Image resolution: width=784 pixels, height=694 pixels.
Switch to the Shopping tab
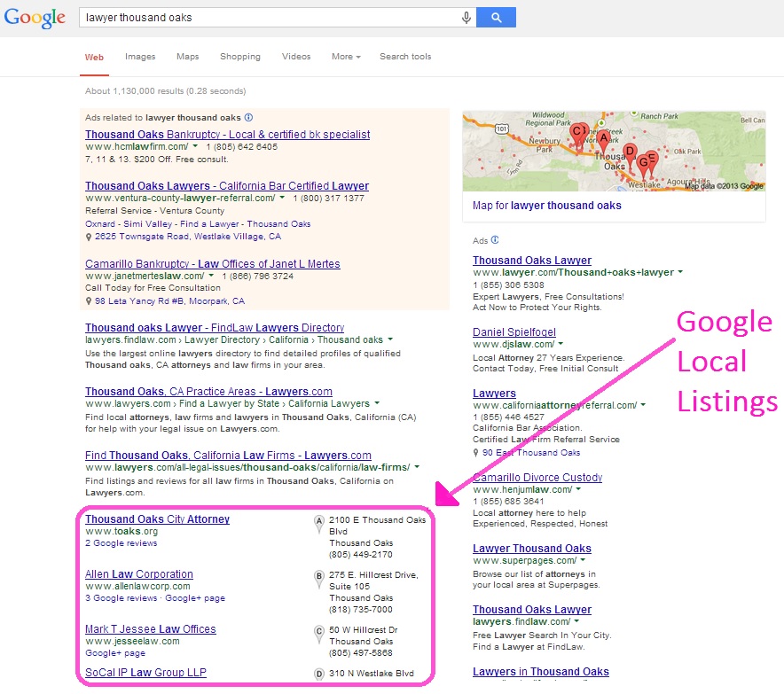pyautogui.click(x=240, y=57)
